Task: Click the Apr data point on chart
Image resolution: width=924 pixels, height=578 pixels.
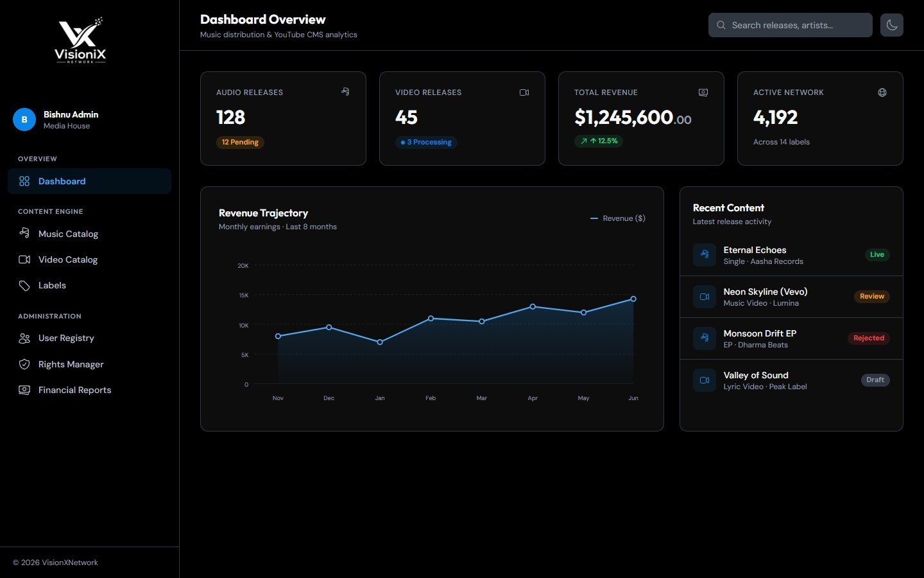Action: 533,306
